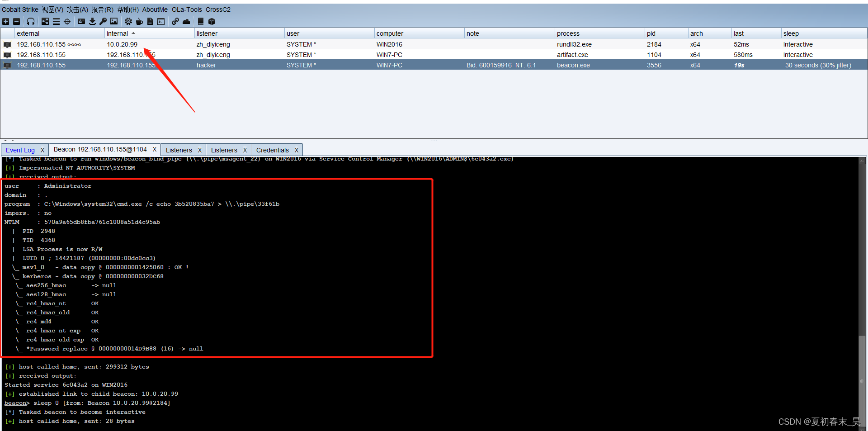
Task: Open the OLa-Tools menu
Action: click(187, 9)
